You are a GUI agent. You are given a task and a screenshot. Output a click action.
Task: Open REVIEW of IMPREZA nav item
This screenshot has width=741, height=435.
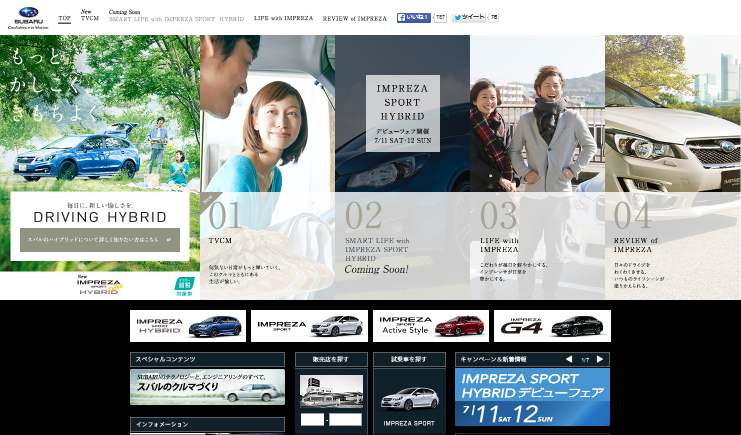(354, 18)
